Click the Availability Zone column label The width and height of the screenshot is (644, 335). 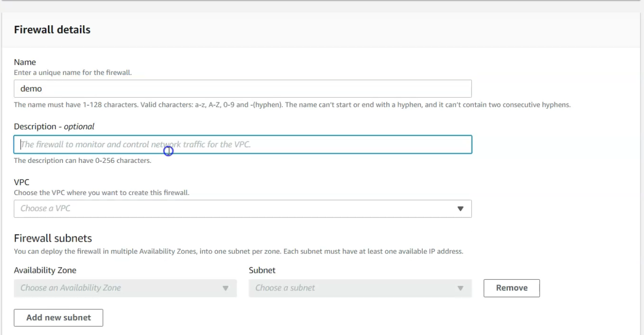point(45,270)
